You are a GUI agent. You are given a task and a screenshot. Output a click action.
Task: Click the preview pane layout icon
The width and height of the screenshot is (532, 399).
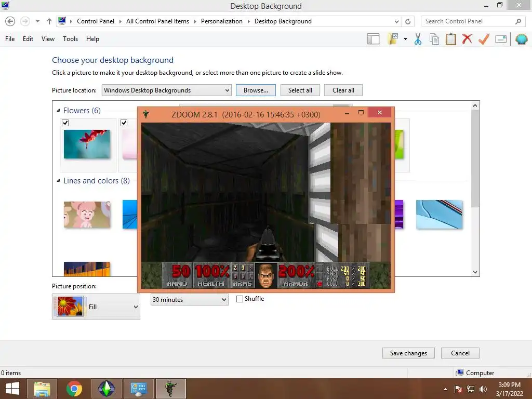coord(373,38)
